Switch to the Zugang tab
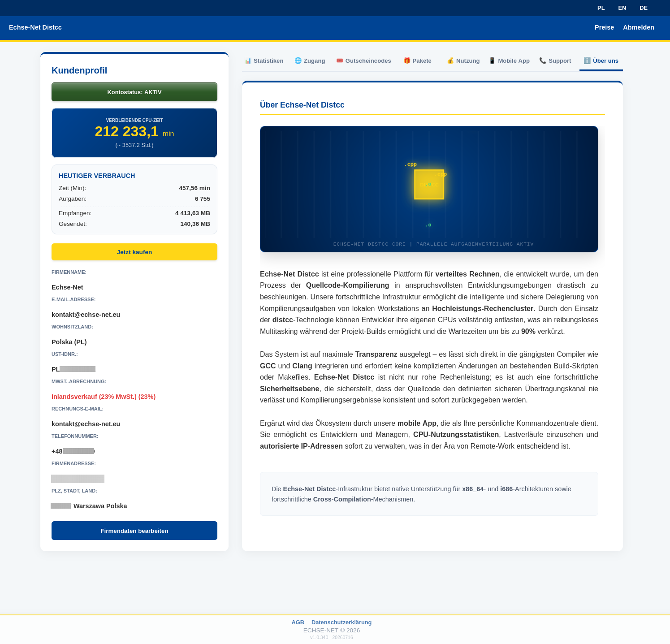The width and height of the screenshot is (670, 644). click(x=310, y=61)
